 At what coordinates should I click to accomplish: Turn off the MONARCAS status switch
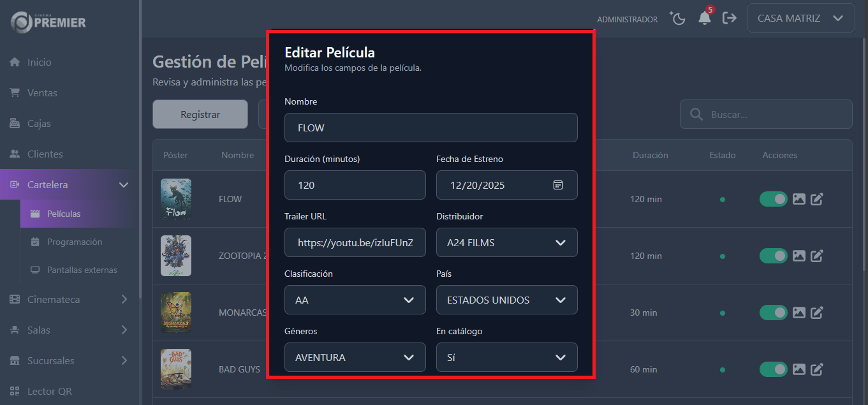pos(774,313)
